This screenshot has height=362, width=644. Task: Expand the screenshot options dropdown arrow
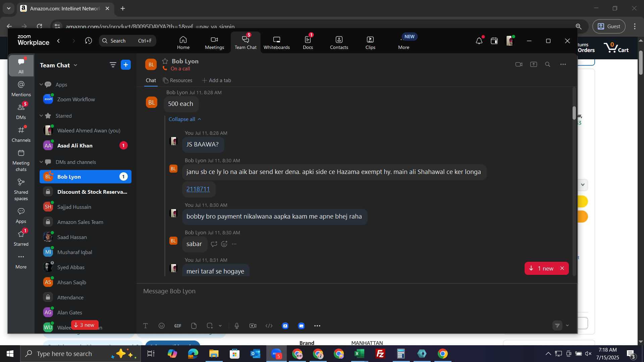point(220,326)
